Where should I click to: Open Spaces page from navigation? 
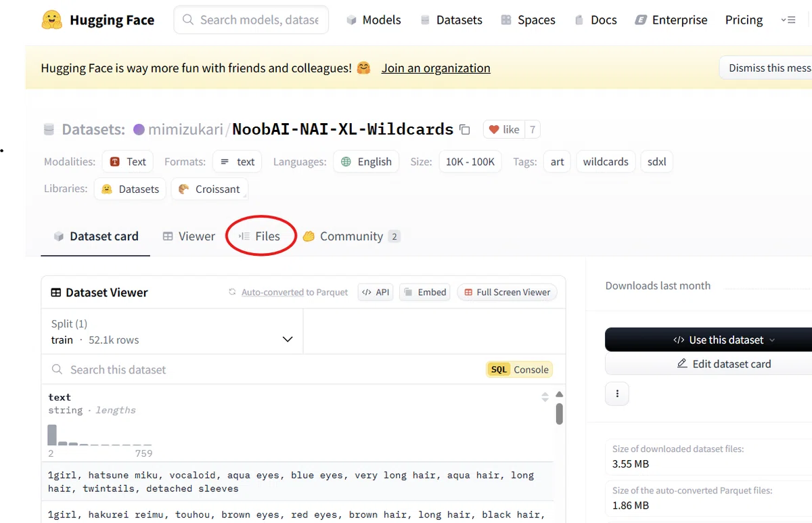tap(528, 20)
